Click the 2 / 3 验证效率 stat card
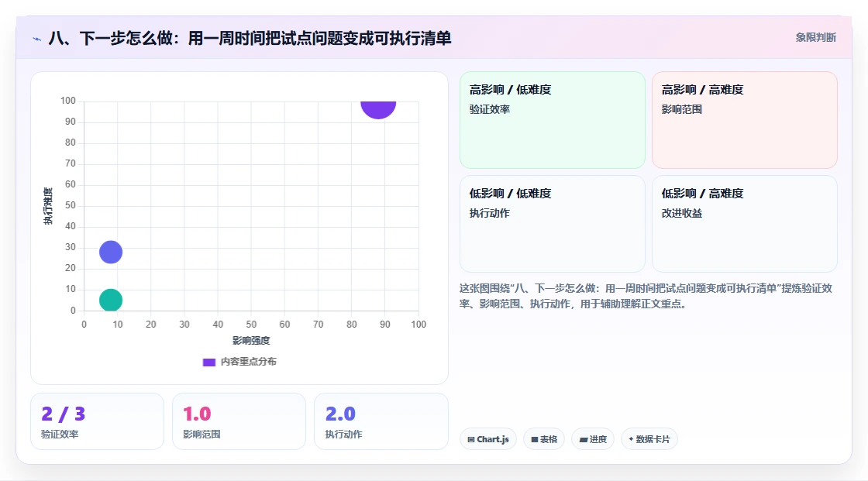The width and height of the screenshot is (868, 481). pos(98,421)
